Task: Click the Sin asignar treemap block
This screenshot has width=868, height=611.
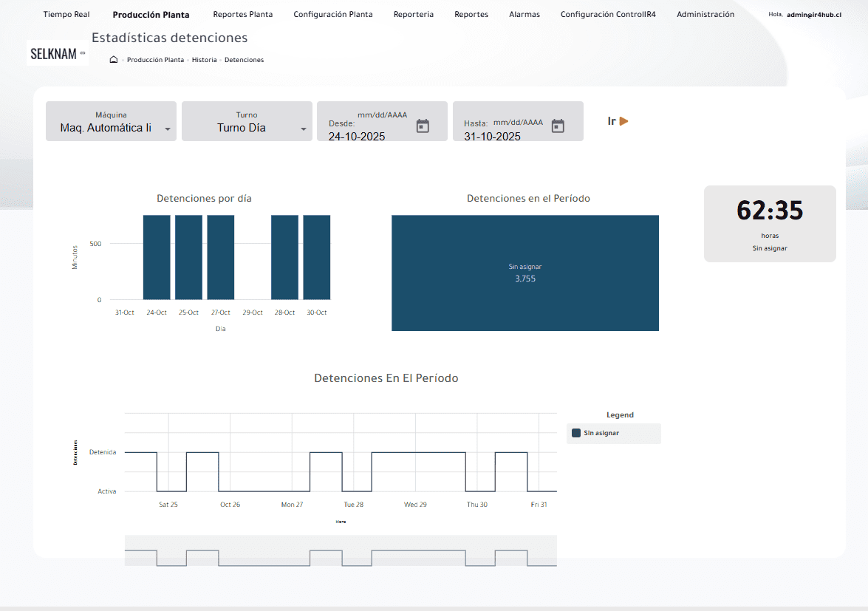Action: click(x=524, y=273)
